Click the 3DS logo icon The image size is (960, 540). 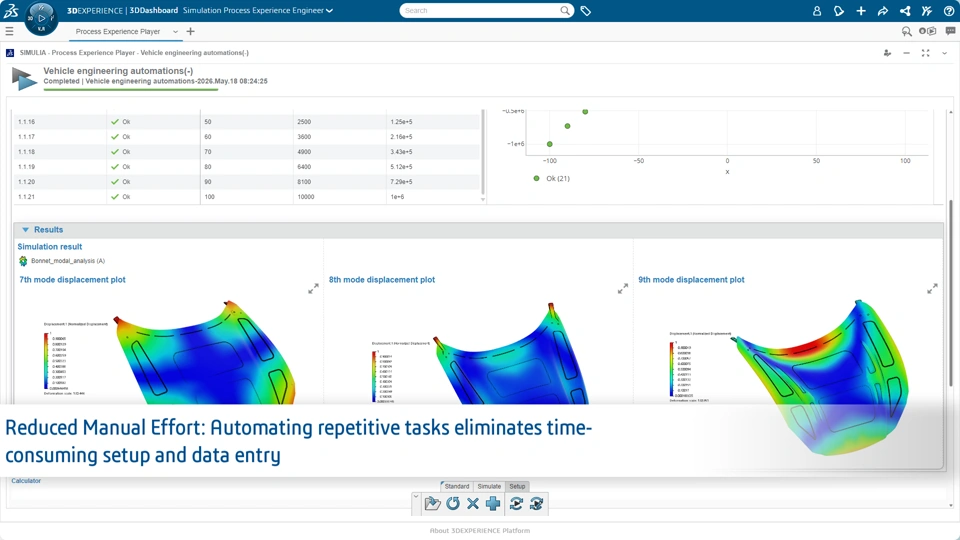coord(10,10)
